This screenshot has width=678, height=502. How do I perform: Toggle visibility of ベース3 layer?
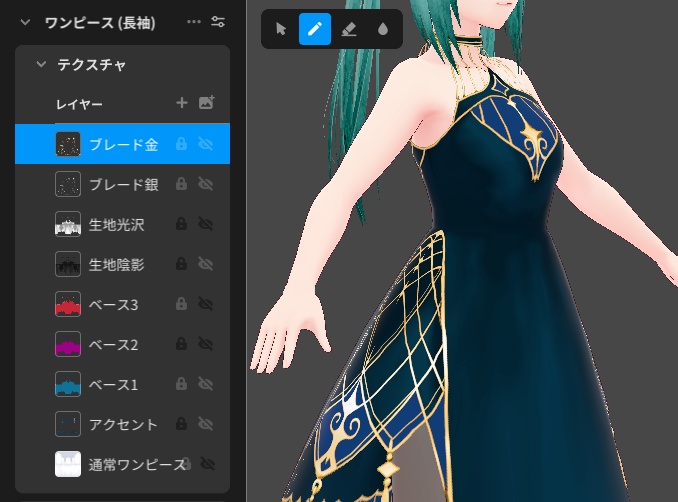206,304
